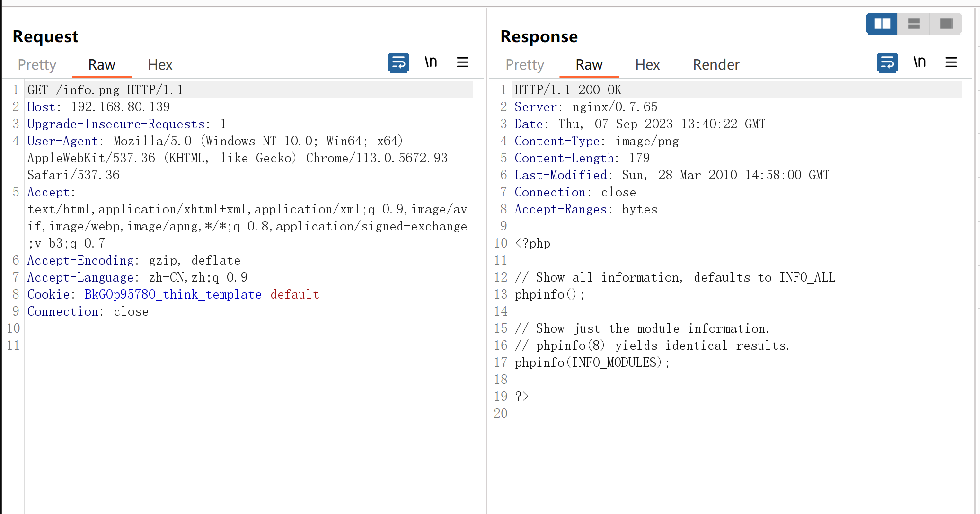Switch to the Request Hex tab
The height and width of the screenshot is (514, 980).
(x=160, y=64)
